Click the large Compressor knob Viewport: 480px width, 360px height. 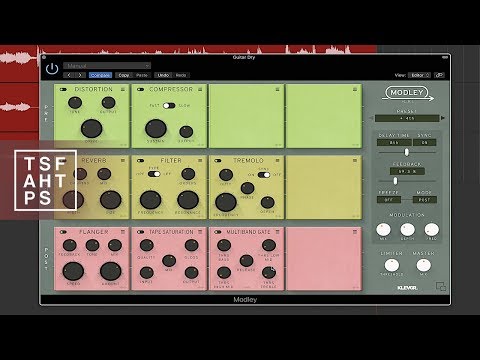coord(156,128)
